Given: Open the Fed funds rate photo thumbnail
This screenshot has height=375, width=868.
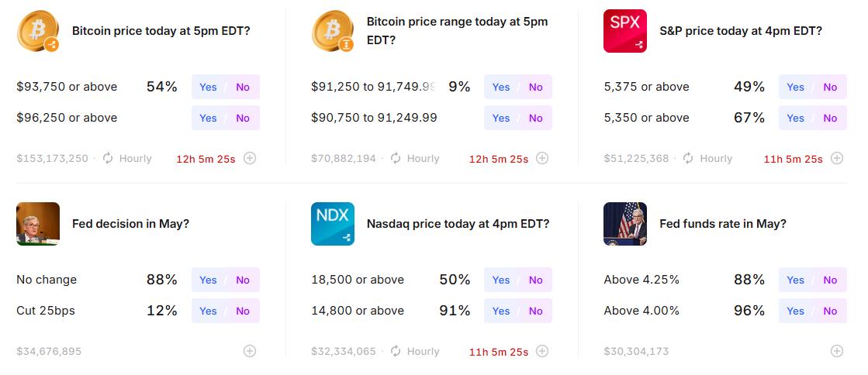Looking at the screenshot, I should pos(624,224).
